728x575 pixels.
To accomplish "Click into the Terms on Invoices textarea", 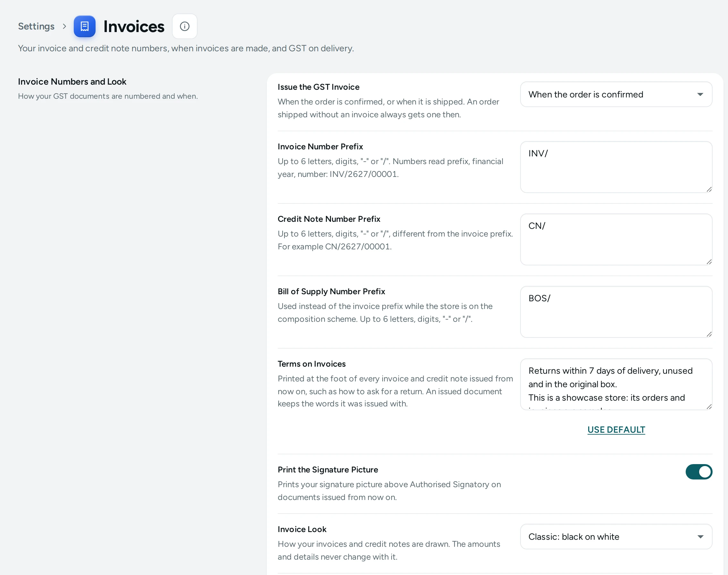I will click(616, 384).
